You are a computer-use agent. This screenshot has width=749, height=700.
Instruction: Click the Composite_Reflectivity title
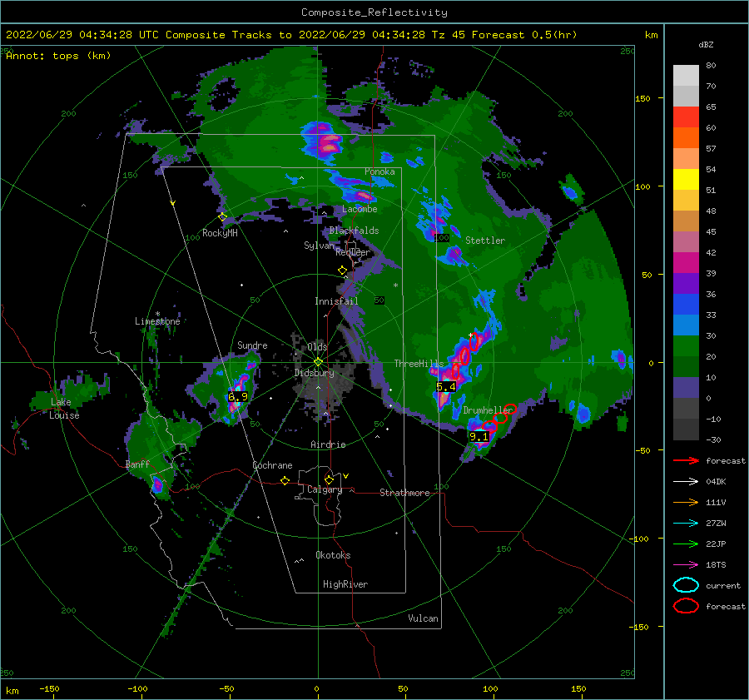374,12
